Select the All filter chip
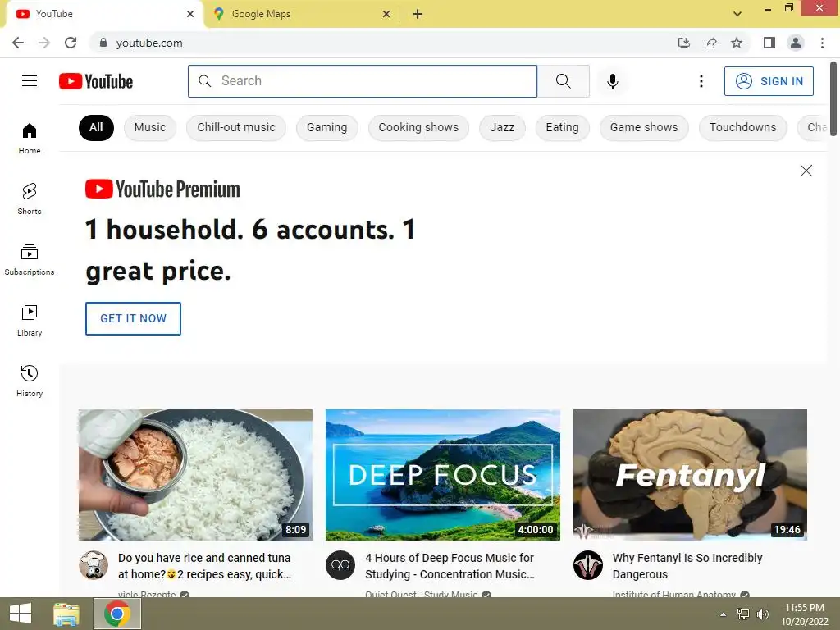 point(96,127)
